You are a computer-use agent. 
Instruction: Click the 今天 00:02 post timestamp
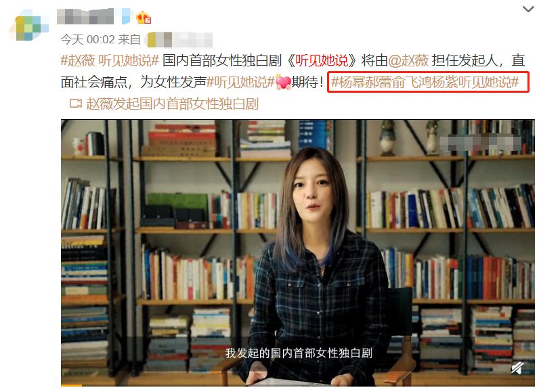87,39
